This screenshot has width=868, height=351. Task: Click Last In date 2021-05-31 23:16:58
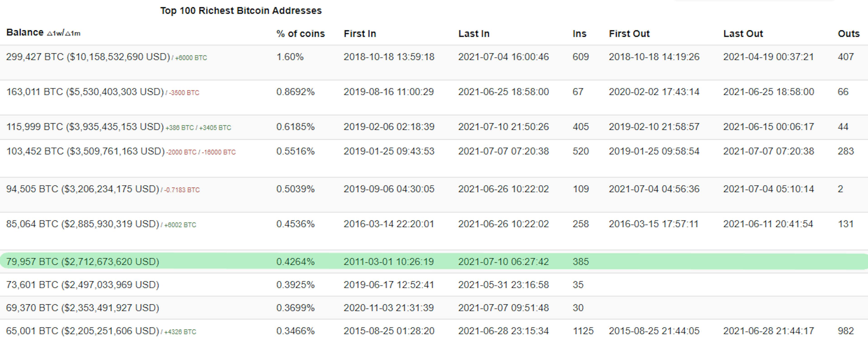point(503,285)
